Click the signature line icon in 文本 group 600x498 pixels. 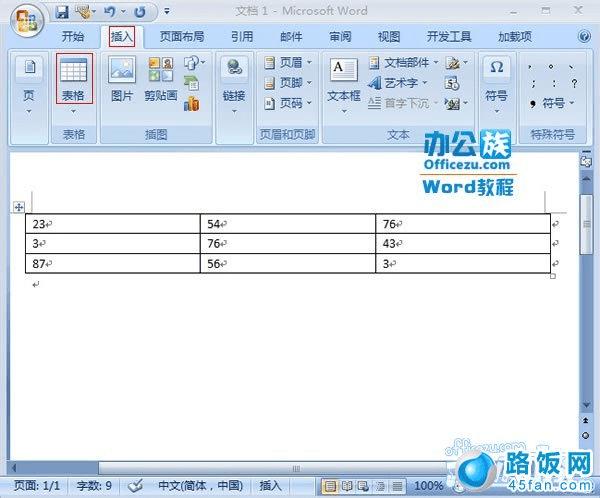(453, 63)
